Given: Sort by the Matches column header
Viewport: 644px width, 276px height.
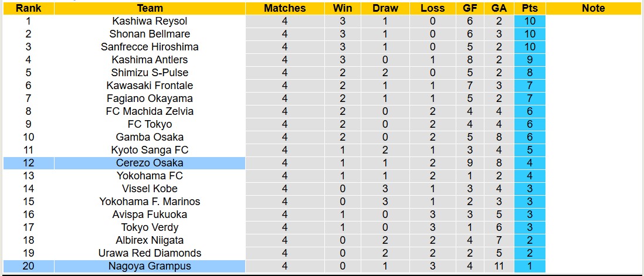Looking at the screenshot, I should (x=284, y=8).
